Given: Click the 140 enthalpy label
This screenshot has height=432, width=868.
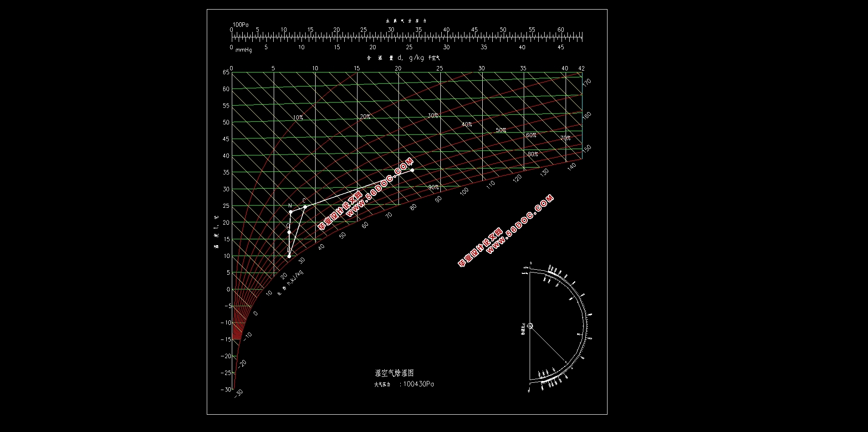Looking at the screenshot, I should click(x=572, y=166).
